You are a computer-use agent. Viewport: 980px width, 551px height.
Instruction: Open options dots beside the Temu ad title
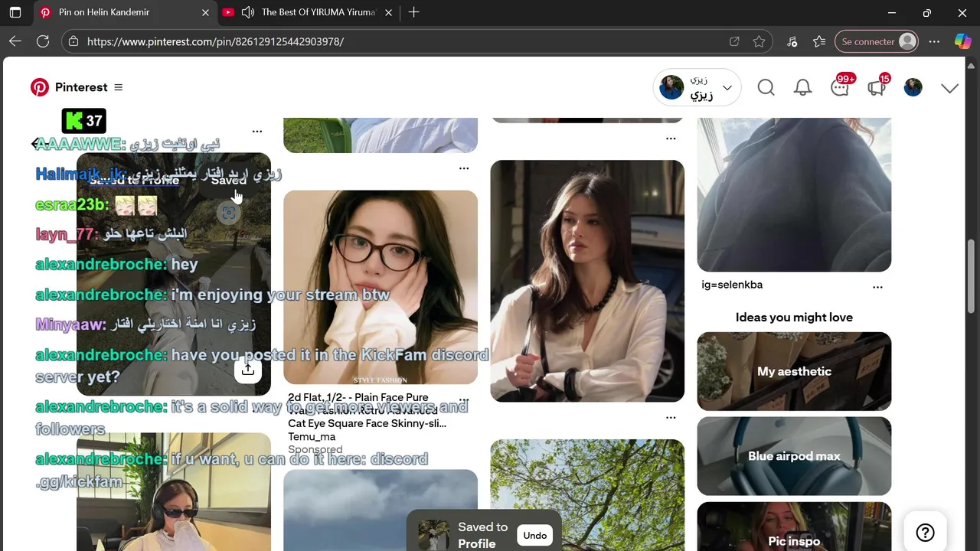tap(464, 400)
